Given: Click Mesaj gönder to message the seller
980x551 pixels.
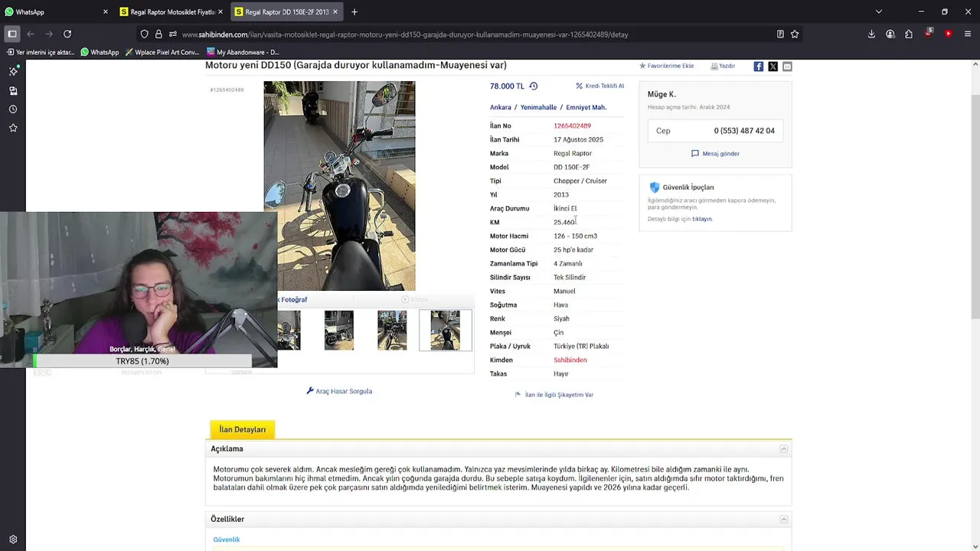Looking at the screenshot, I should (x=715, y=154).
